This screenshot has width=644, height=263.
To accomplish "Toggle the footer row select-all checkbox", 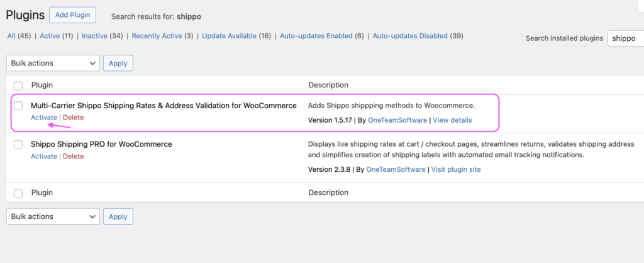I will 18,193.
